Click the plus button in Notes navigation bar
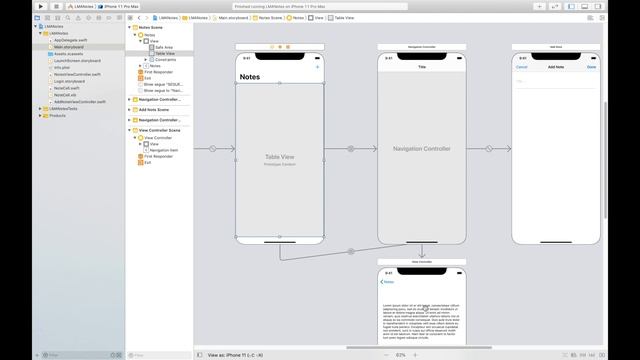Viewport: 640px width, 360px height. pos(318,67)
